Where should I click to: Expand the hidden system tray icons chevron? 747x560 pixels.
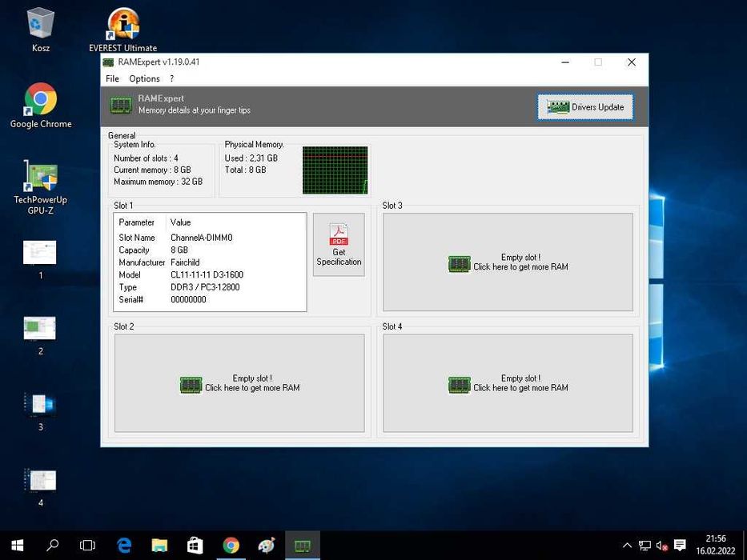(x=628, y=546)
